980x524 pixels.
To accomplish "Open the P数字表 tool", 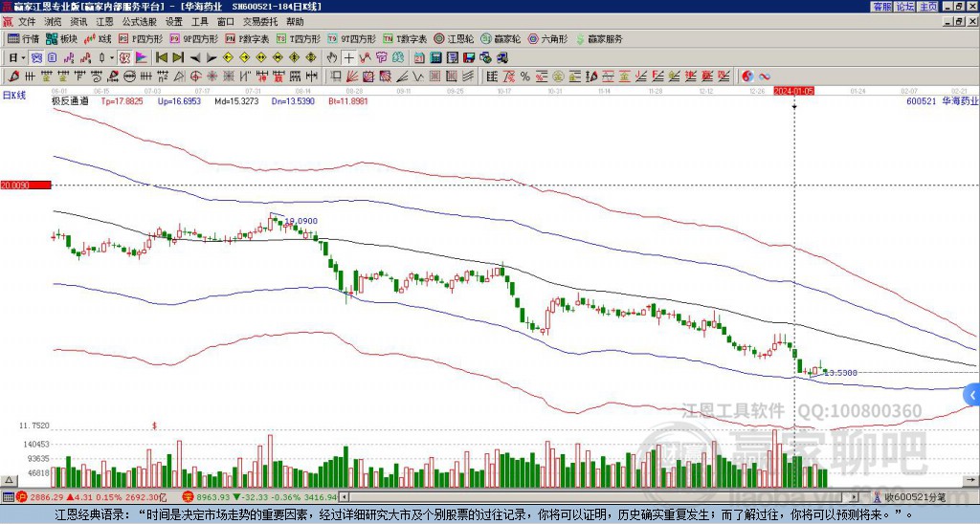I will (x=247, y=38).
